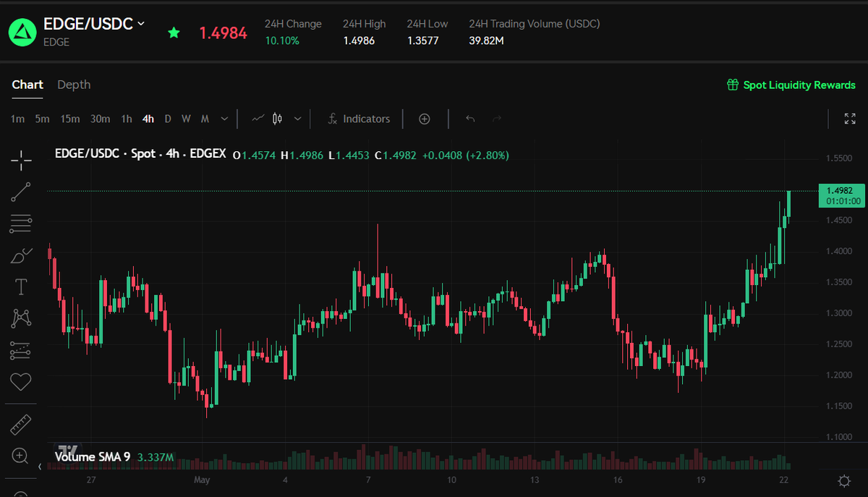Click the 1.5500 price scale label
Viewport: 868px width, 497px height.
click(x=839, y=158)
